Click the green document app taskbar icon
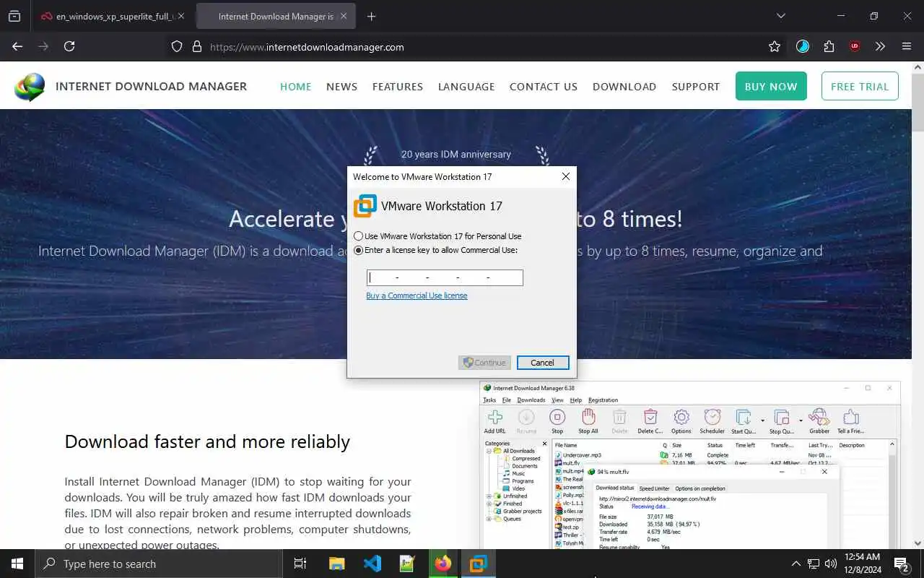Image resolution: width=924 pixels, height=578 pixels. pyautogui.click(x=407, y=564)
